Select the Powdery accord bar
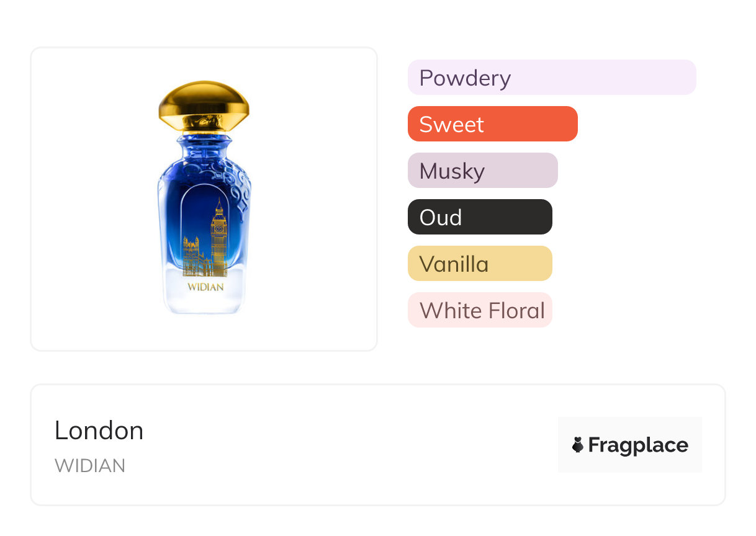The width and height of the screenshot is (756, 536). coord(552,78)
